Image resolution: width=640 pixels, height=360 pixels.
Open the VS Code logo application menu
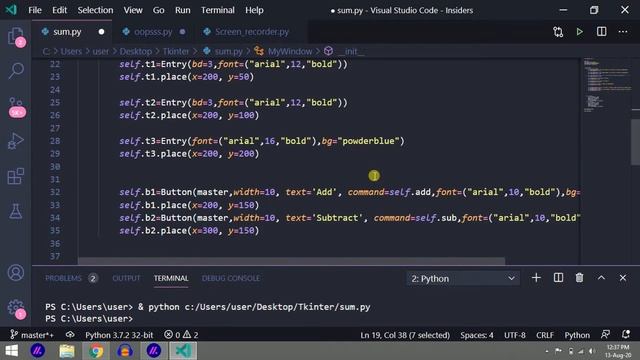coord(11,10)
